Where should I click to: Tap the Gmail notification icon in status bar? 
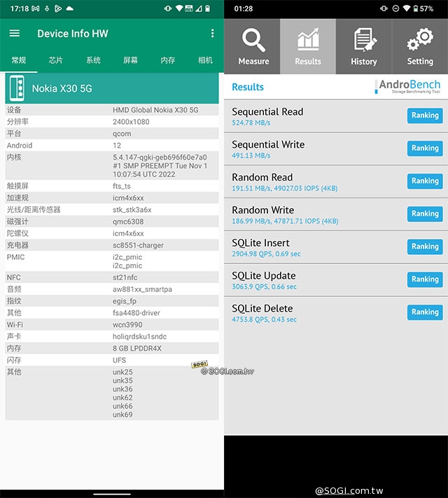click(x=35, y=8)
